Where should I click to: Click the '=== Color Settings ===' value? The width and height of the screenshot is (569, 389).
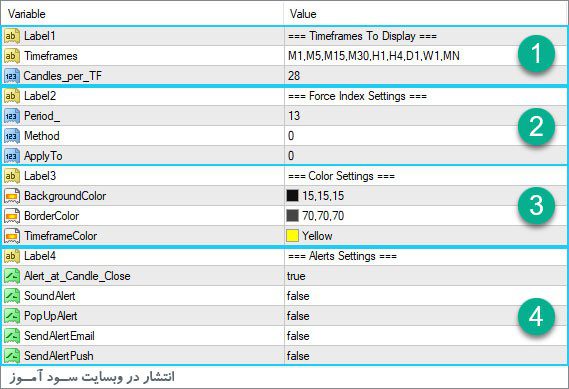341,176
